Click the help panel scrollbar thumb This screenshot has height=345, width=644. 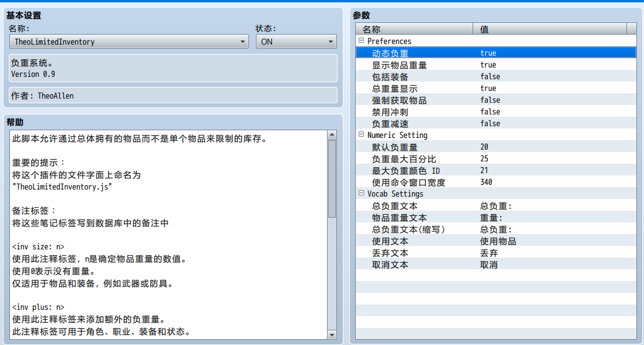pos(332,178)
